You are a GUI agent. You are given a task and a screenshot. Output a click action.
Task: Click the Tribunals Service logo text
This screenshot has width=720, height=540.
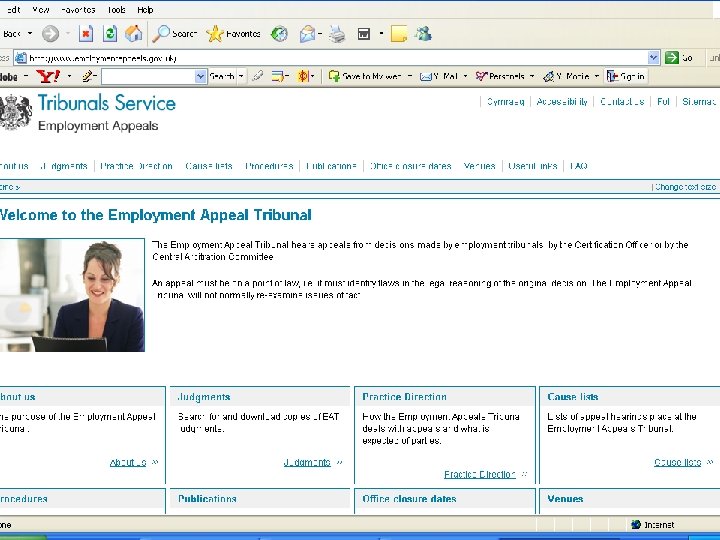(x=107, y=103)
